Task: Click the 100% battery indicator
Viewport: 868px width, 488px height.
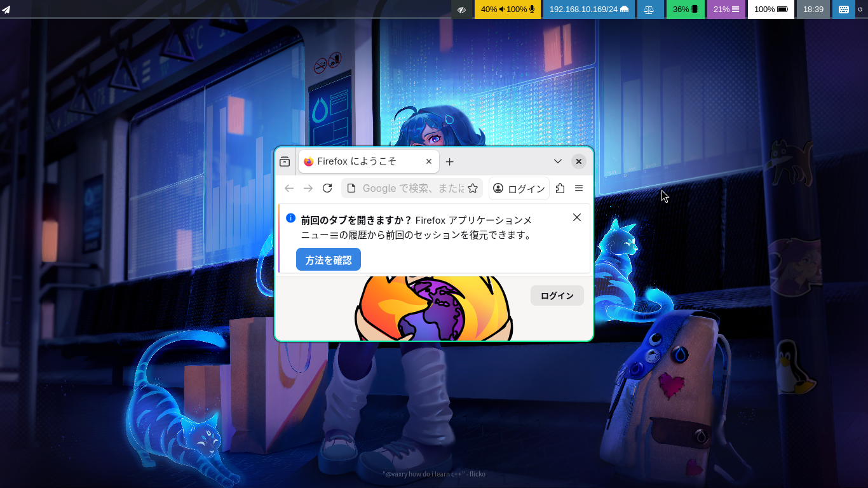Action: click(771, 10)
